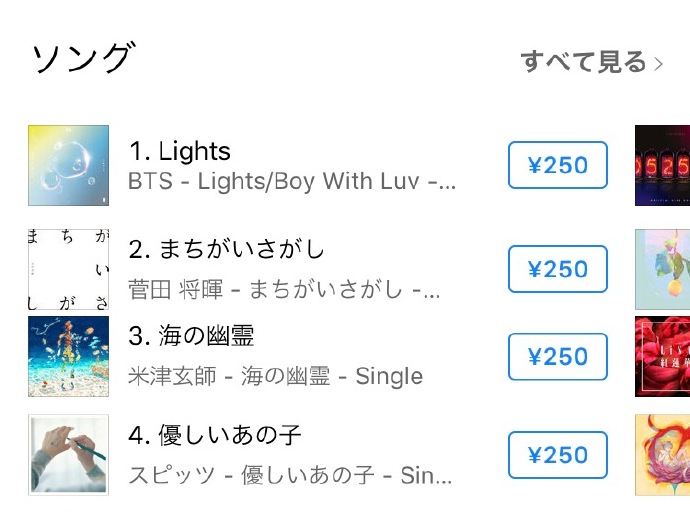Viewport: 690px width, 530px height.
Task: Buy まちがいさがし for ¥250
Action: 558,269
